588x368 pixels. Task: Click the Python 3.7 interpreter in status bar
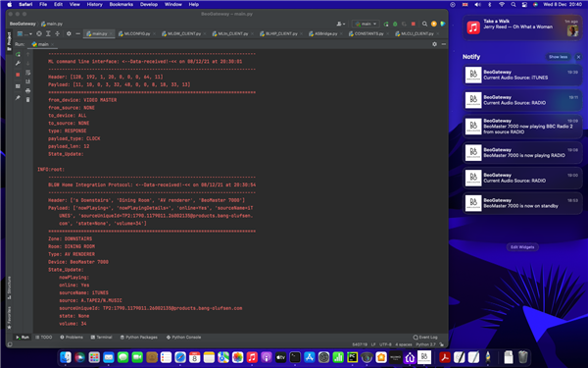tap(425, 344)
